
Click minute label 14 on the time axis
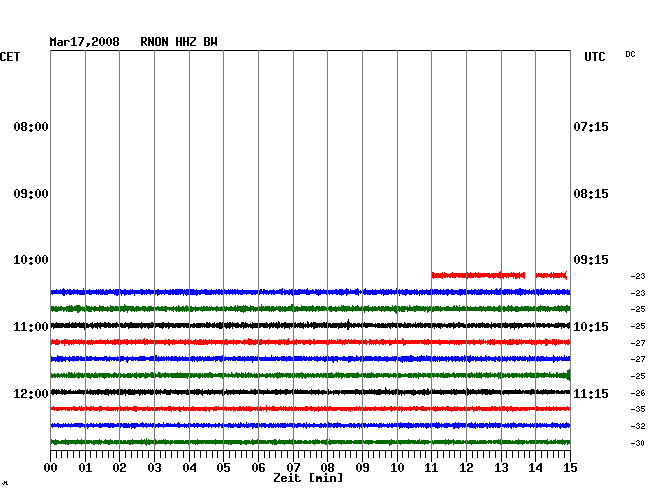536,468
